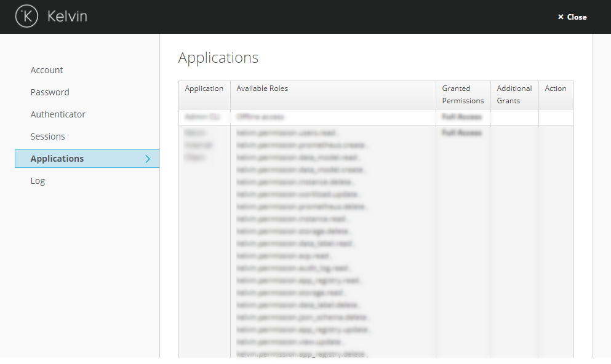Viewport: 611px width, 364px height.
Task: Go to the Password settings
Action: coord(50,92)
